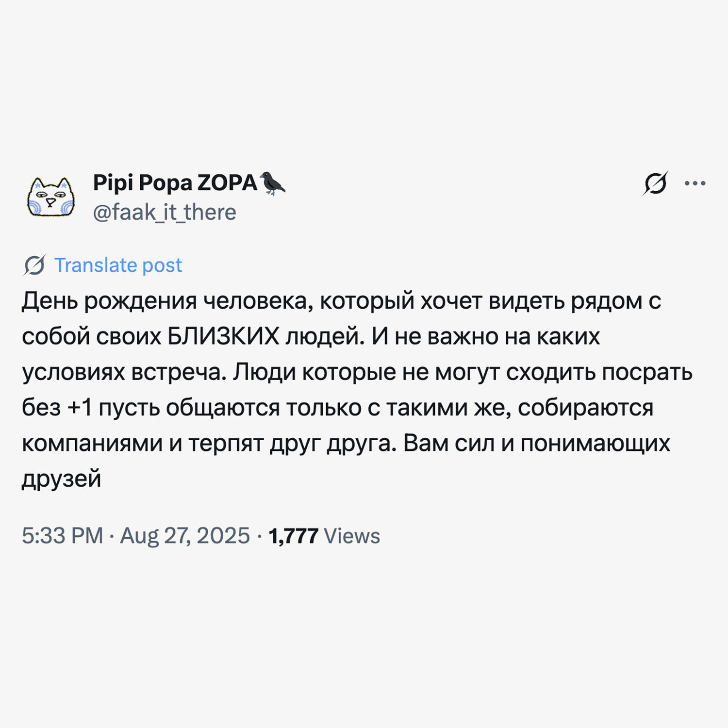Click the Aug 27, 2025 date
Image resolution: width=728 pixels, height=728 pixels.
tap(185, 536)
